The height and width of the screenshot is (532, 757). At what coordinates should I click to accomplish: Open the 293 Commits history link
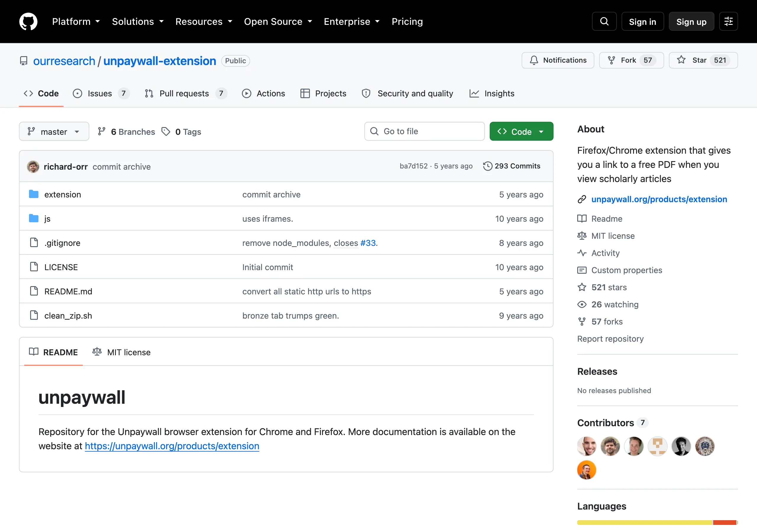[x=512, y=166]
